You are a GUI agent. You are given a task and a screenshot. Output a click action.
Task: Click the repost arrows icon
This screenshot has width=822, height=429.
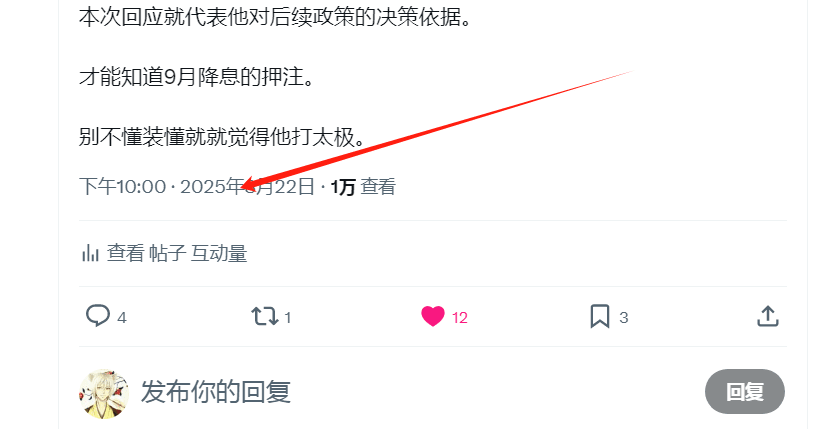265,316
